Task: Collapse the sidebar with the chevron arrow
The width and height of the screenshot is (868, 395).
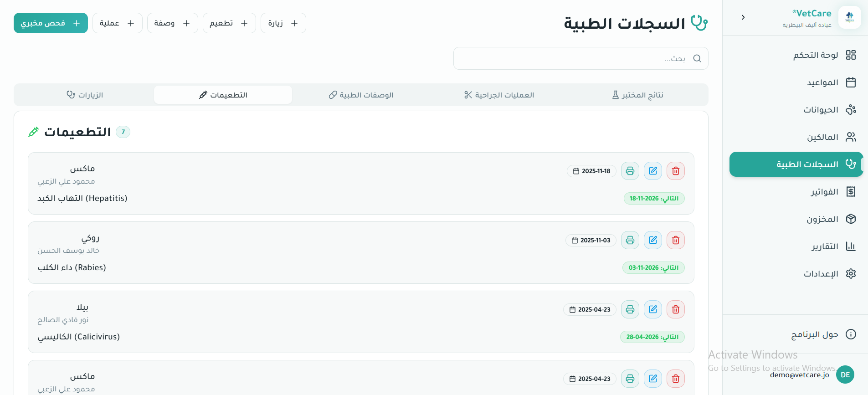Action: 743,17
